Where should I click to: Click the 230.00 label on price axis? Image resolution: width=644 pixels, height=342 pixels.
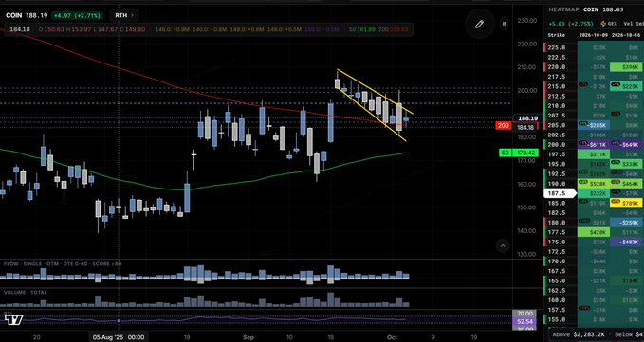(527, 21)
